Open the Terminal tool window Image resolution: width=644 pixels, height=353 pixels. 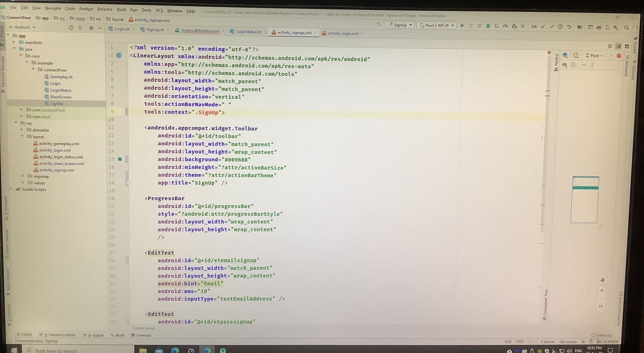coord(141,335)
